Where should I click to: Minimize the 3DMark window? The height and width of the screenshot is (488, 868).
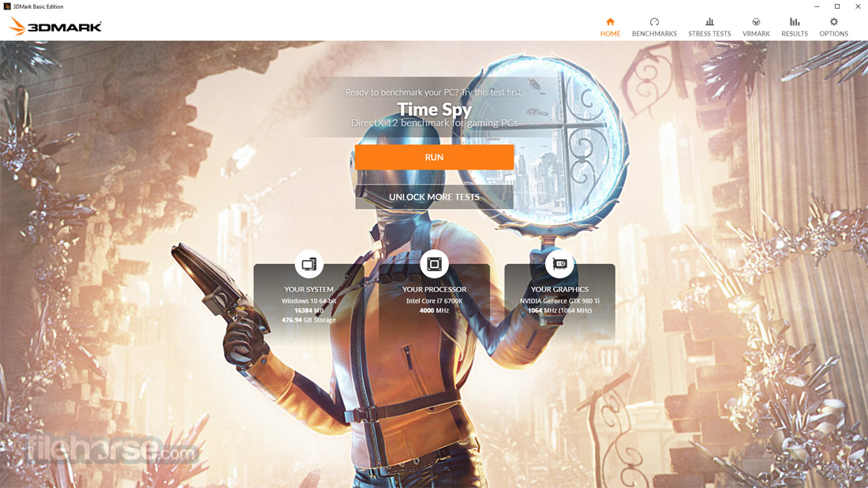(x=817, y=6)
